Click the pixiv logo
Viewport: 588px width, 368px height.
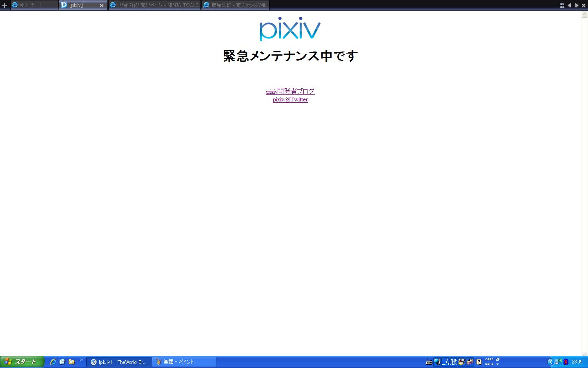[x=290, y=29]
